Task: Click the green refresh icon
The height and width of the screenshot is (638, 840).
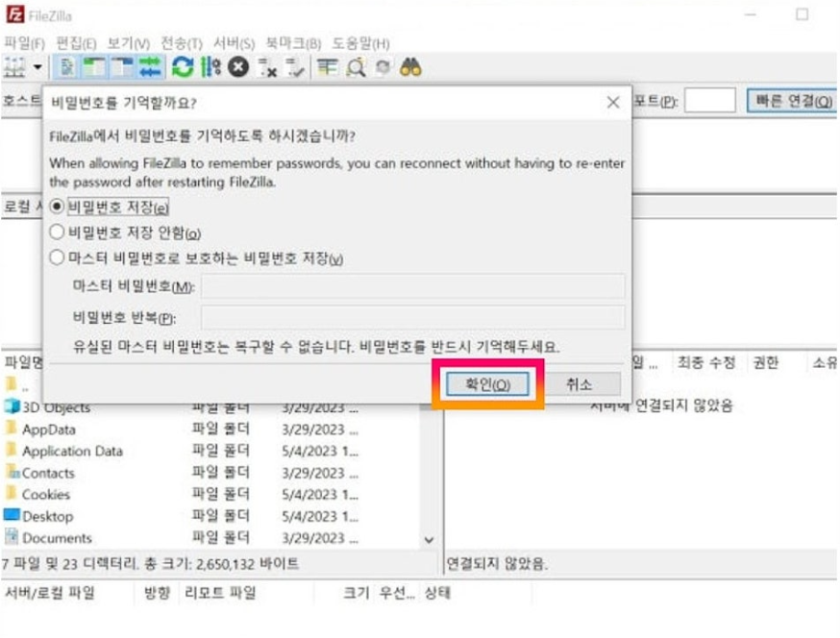Action: pyautogui.click(x=183, y=67)
